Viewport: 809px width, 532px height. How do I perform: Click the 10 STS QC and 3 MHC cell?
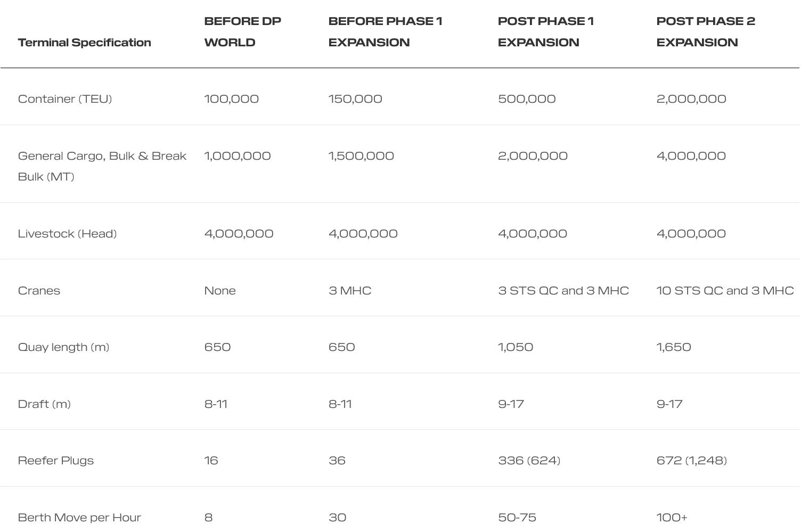725,291
